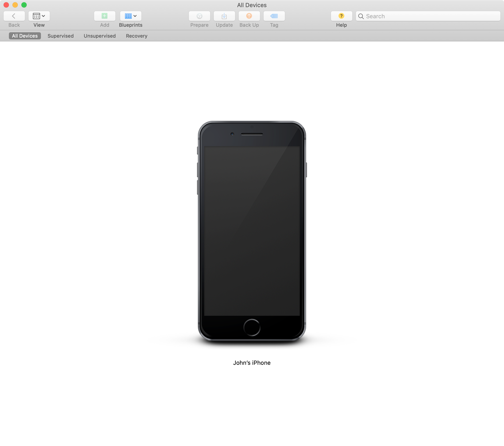Click the Tag icon in toolbar

click(274, 16)
